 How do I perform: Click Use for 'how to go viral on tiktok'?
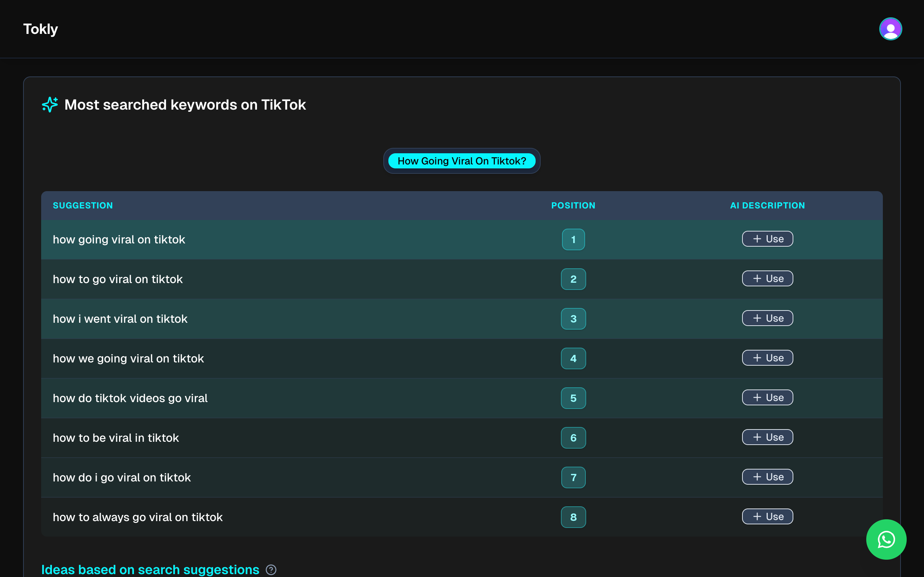click(x=767, y=278)
